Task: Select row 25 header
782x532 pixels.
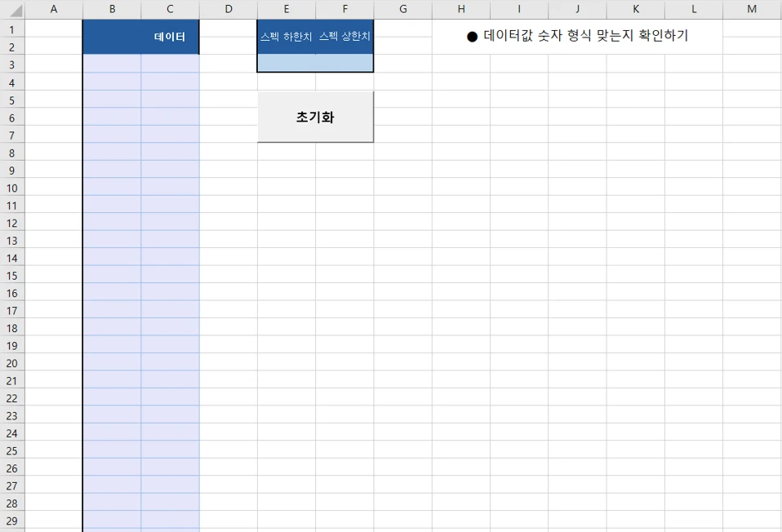Action: pos(12,450)
